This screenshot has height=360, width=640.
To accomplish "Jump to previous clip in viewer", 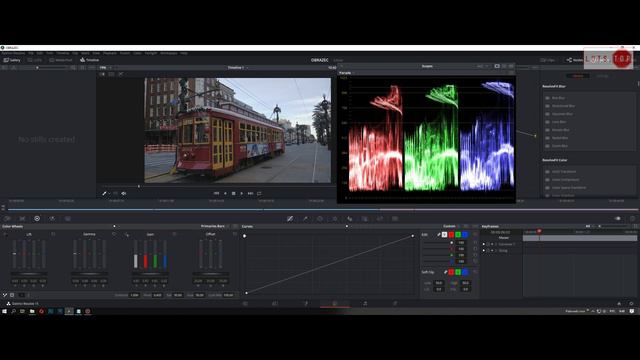I will pos(216,193).
